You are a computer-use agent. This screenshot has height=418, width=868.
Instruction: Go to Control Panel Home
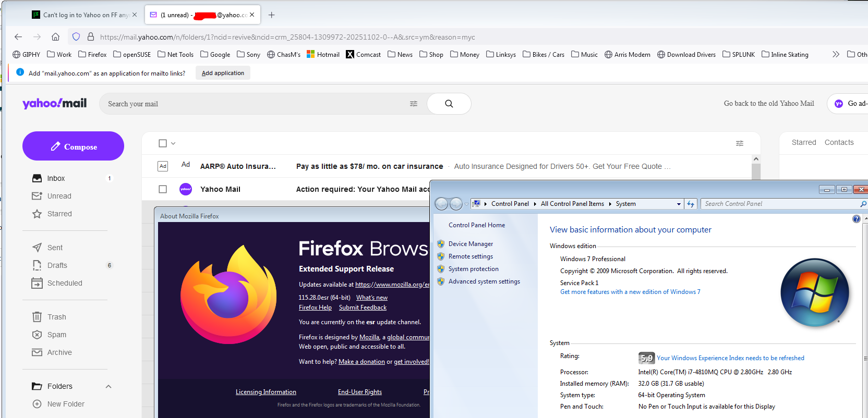pos(477,225)
